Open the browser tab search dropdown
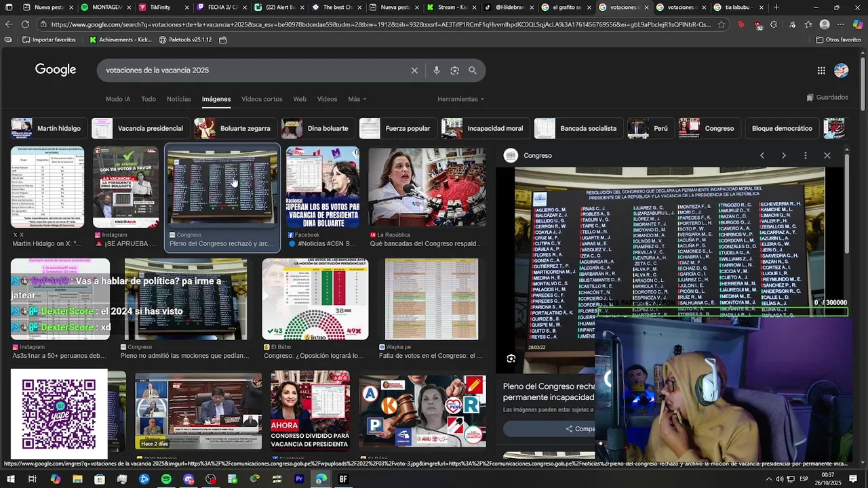The image size is (868, 488). click(x=9, y=7)
